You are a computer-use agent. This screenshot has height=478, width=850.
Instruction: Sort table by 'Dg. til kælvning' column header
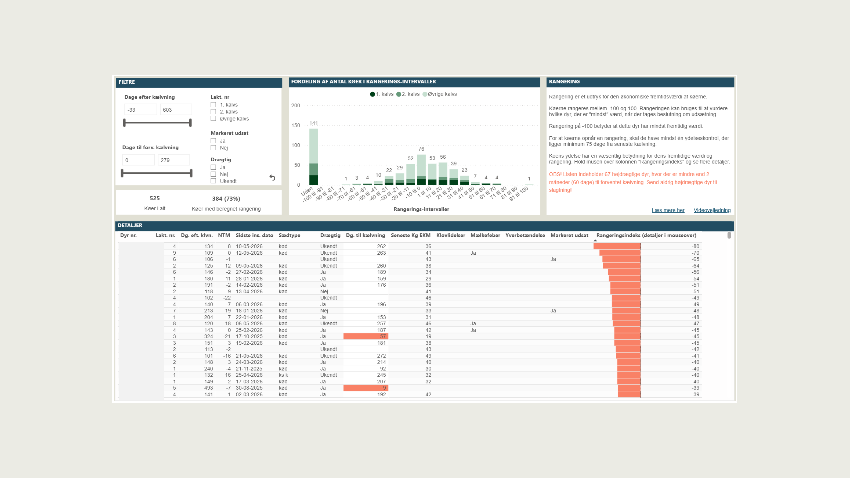(x=365, y=235)
